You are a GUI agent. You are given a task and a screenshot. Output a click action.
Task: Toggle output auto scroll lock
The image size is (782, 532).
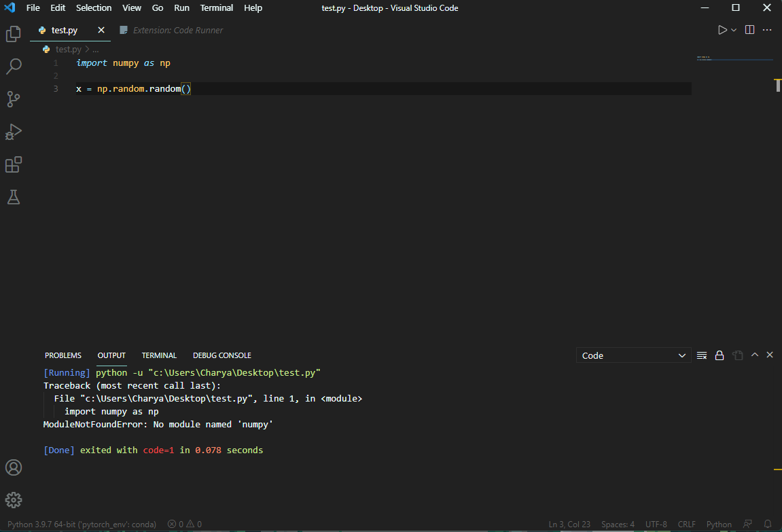point(719,355)
